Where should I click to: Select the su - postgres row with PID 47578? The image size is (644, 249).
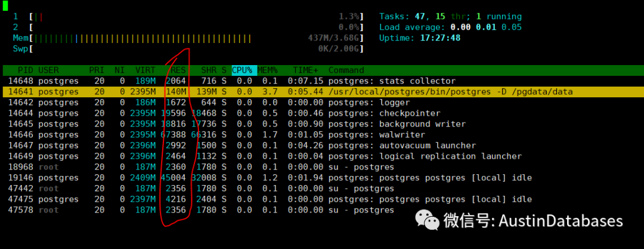pyautogui.click(x=322, y=210)
